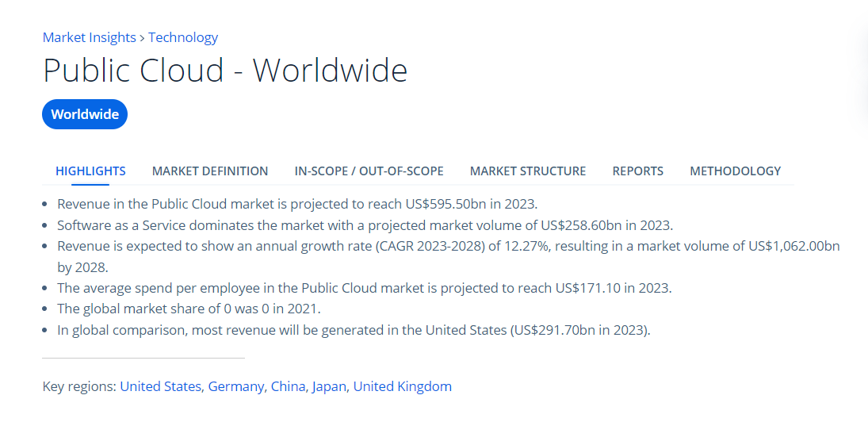
Task: Click the US$291.70bn United States revenue bullet
Action: (x=354, y=330)
